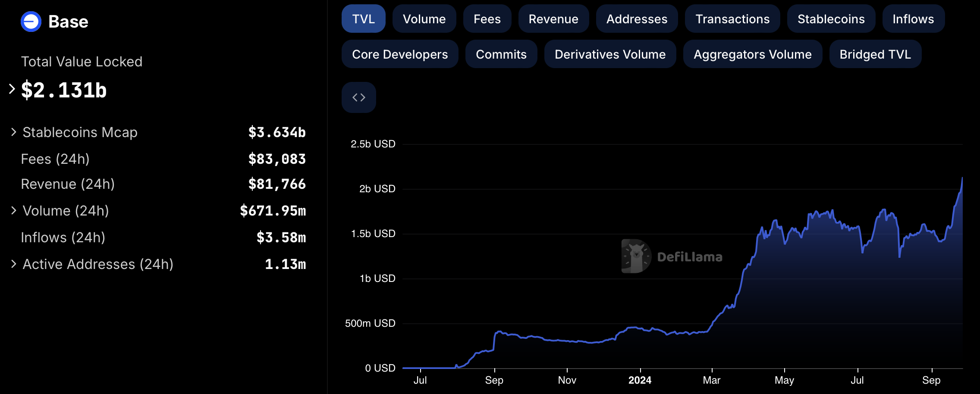Enable the Bridged TVL chart metric
Screen dimensions: 980x394
point(876,54)
